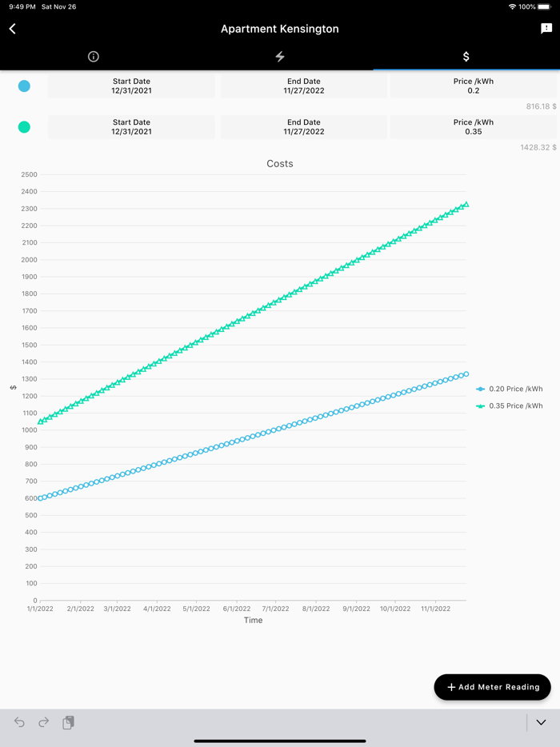Screen dimensions: 560x747
Task: Select the dollar costs tab
Action: click(x=466, y=57)
